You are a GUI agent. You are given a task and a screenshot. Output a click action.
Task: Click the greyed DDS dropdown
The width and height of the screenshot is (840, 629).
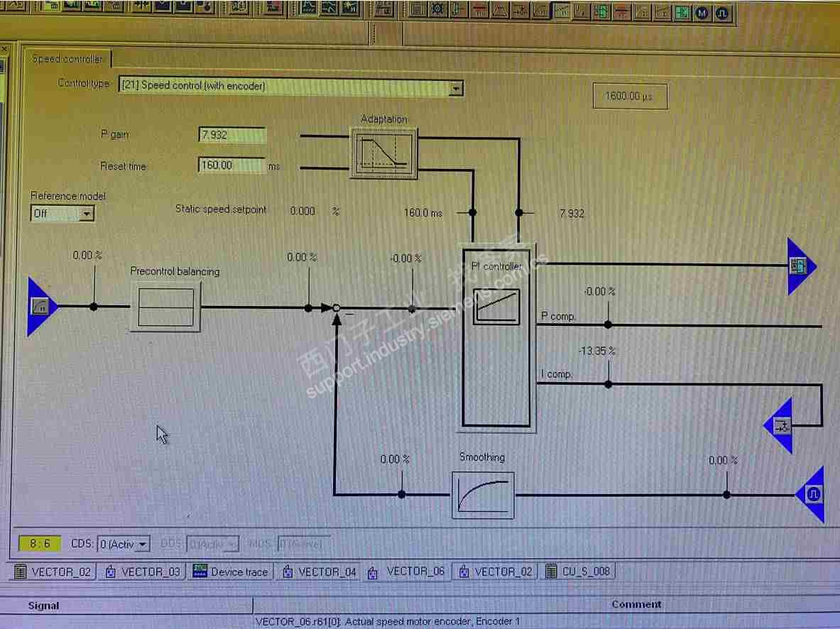tap(213, 544)
